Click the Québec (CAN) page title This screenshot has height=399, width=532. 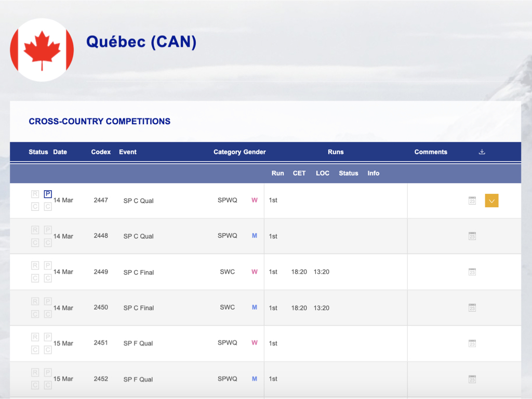point(141,42)
